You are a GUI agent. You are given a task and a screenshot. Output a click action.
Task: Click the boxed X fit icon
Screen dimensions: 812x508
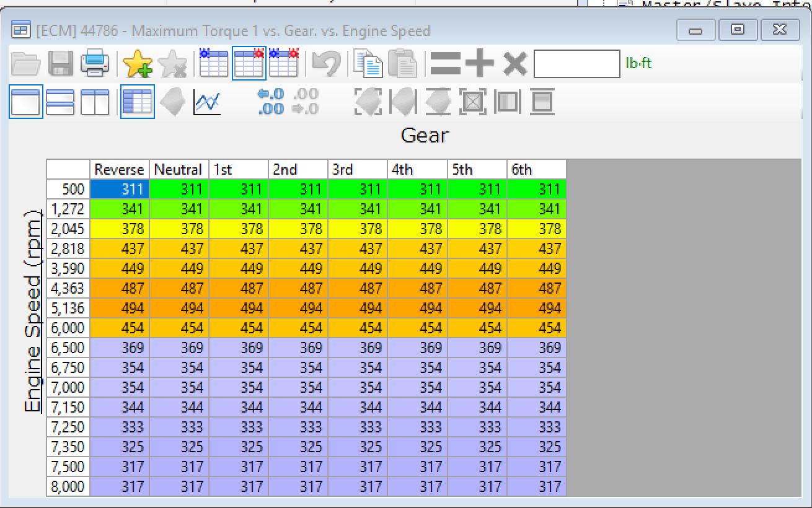click(473, 102)
